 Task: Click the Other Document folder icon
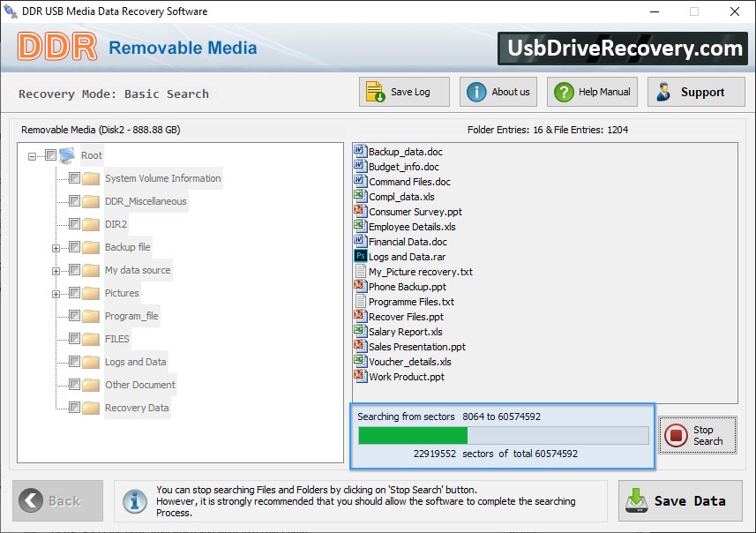(90, 385)
